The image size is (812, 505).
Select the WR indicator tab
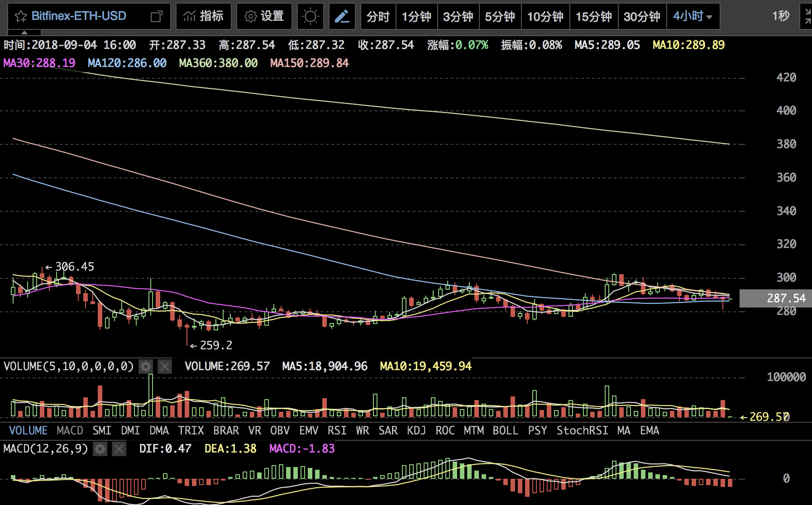(x=362, y=430)
